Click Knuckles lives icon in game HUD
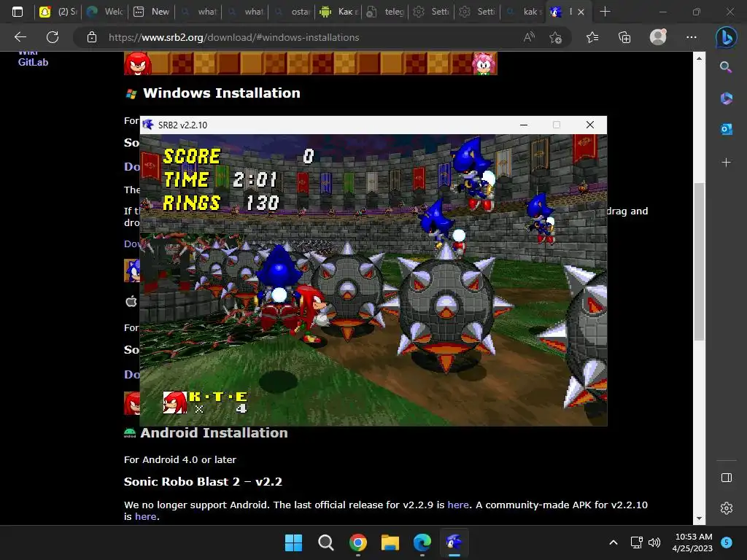 tap(175, 402)
